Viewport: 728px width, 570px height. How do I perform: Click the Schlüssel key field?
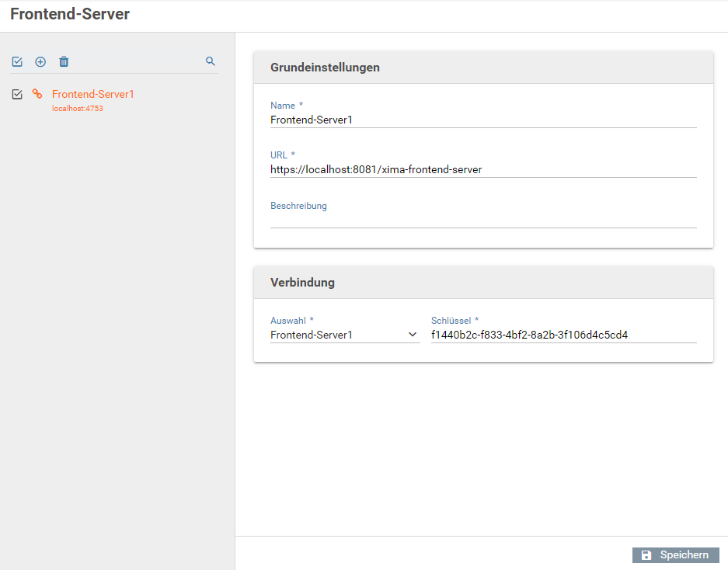point(563,335)
